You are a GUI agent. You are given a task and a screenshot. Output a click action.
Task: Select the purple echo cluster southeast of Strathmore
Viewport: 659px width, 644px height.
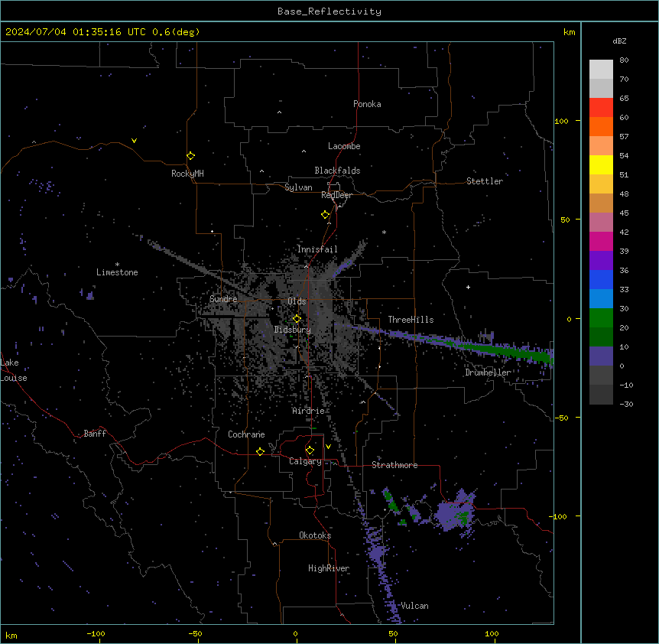pyautogui.click(x=455, y=514)
